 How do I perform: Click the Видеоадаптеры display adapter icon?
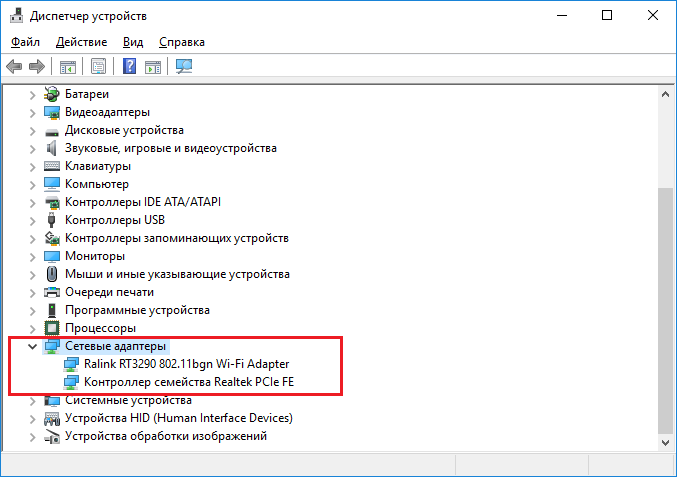52,112
